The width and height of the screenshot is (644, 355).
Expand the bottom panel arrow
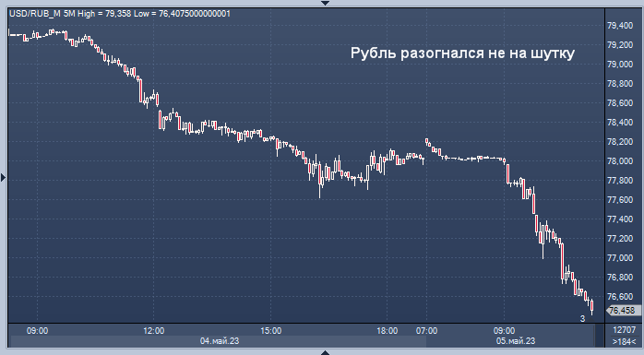pos(325,352)
